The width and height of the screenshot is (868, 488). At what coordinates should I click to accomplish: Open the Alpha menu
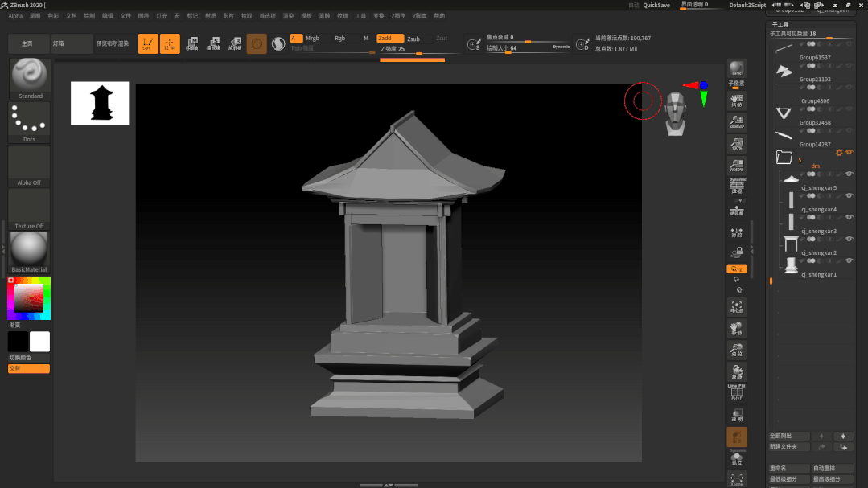(x=15, y=15)
